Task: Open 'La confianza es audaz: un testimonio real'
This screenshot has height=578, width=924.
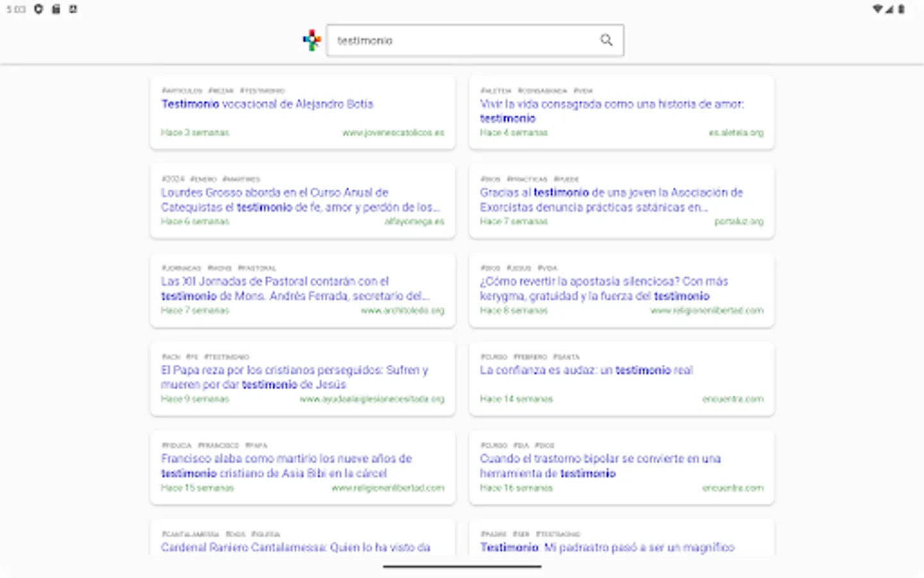Action: 587,370
